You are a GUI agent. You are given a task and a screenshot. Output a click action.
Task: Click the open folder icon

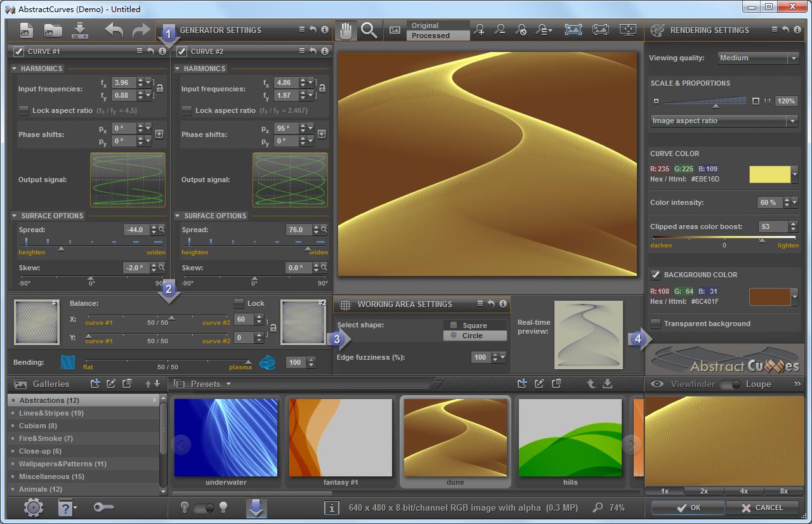pos(53,30)
